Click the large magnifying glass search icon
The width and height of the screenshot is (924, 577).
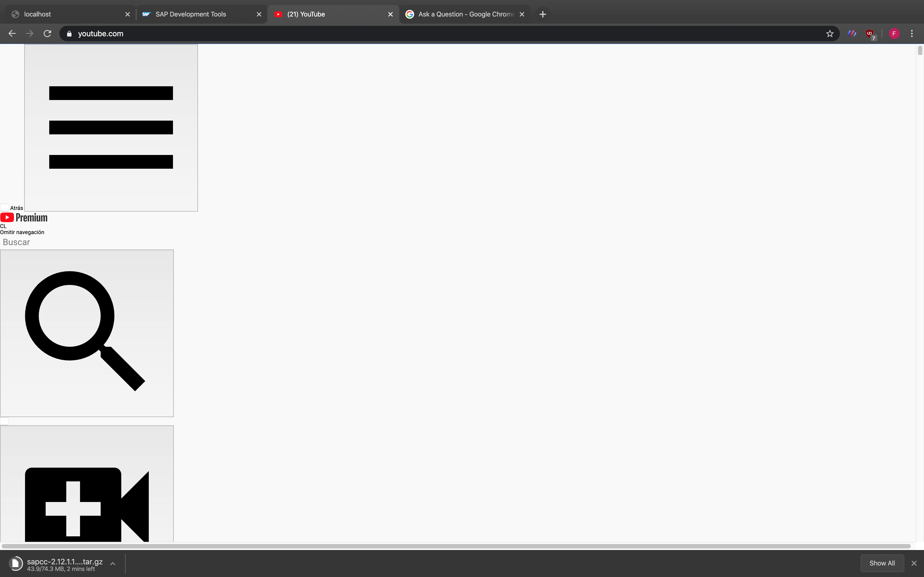[x=87, y=333]
